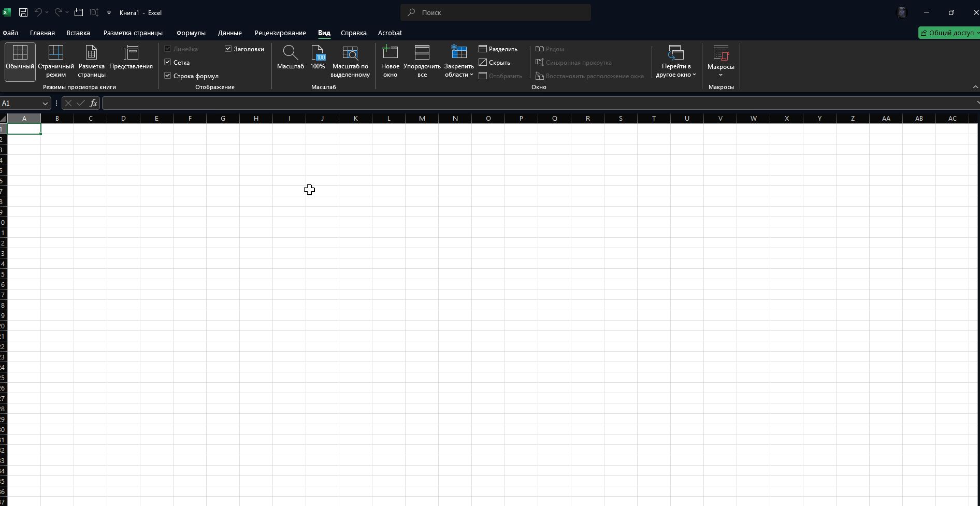Screen dimensions: 980x506
Task: Select column AA header
Action: 886,119
